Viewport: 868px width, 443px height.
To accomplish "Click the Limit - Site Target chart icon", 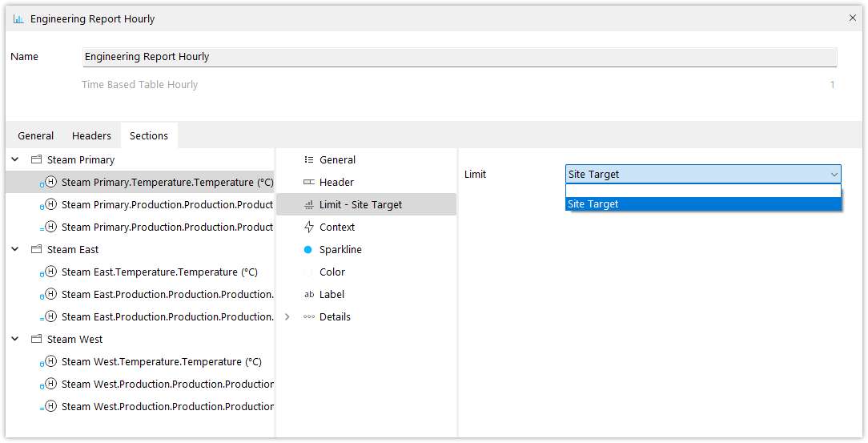I will pyautogui.click(x=309, y=205).
